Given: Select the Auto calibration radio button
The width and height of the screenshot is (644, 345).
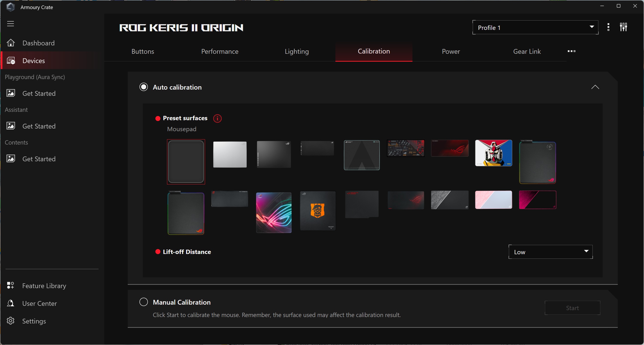Looking at the screenshot, I should 144,87.
